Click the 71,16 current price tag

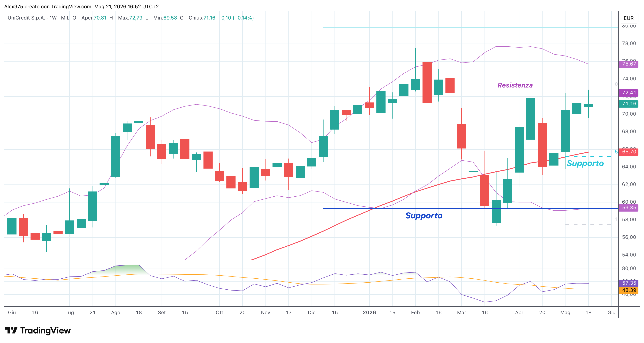[x=628, y=104]
